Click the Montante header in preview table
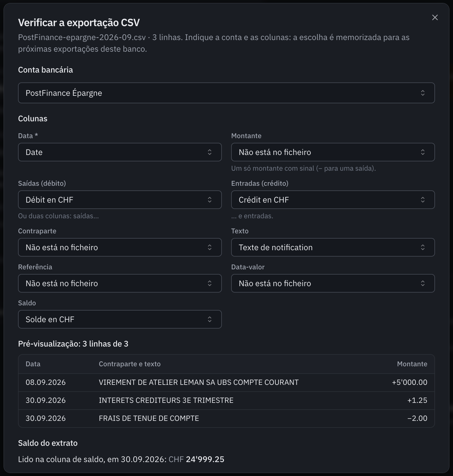 412,364
